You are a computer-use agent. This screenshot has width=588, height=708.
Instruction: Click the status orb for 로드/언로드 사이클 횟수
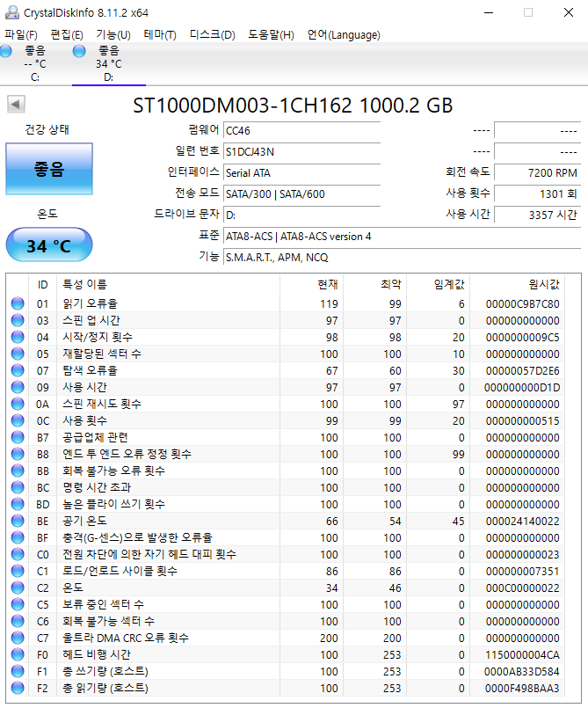click(x=18, y=571)
